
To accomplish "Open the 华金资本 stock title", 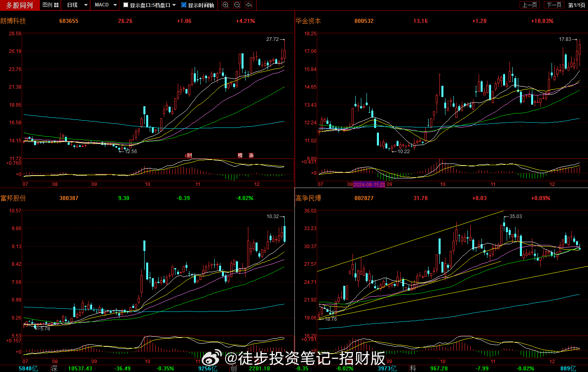I will pos(308,21).
